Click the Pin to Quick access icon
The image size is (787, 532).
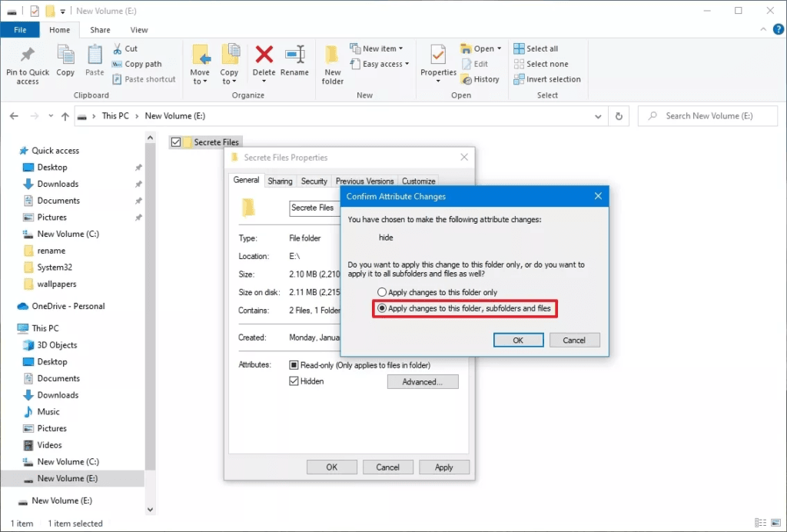pos(28,57)
